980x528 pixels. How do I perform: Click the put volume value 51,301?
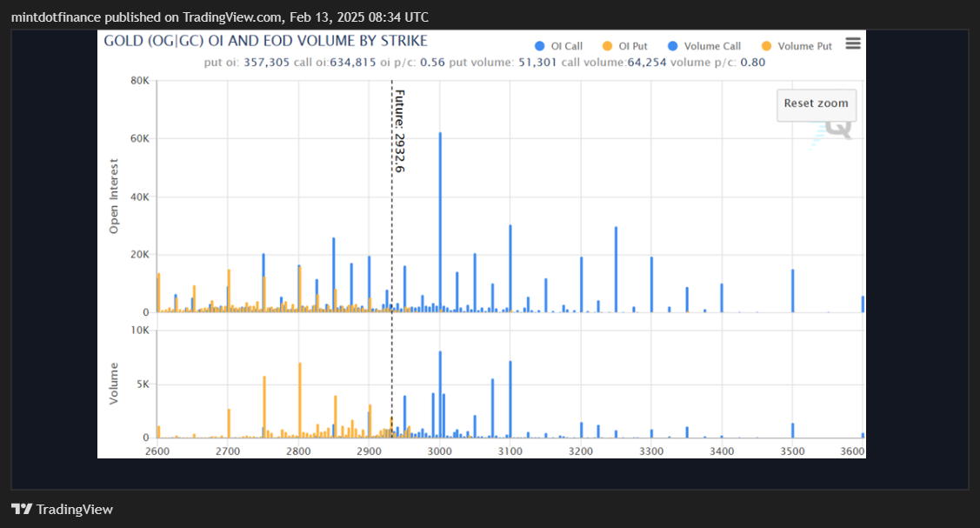click(x=537, y=63)
